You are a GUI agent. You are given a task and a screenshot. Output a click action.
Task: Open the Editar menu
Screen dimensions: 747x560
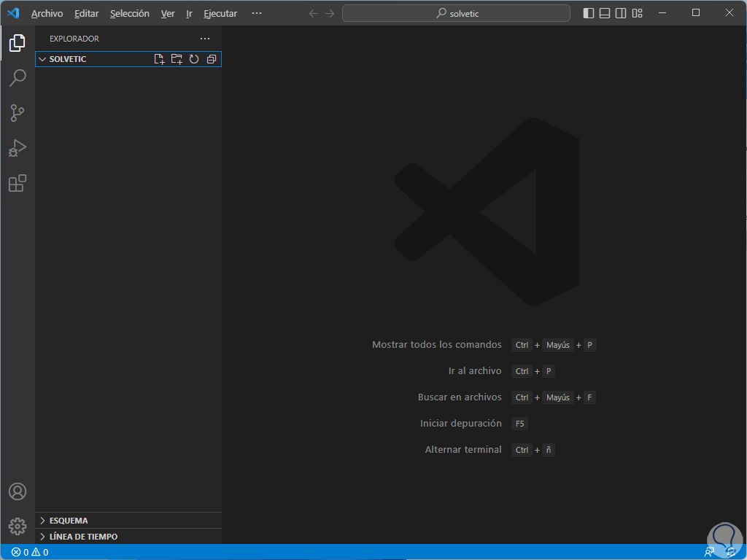(86, 13)
